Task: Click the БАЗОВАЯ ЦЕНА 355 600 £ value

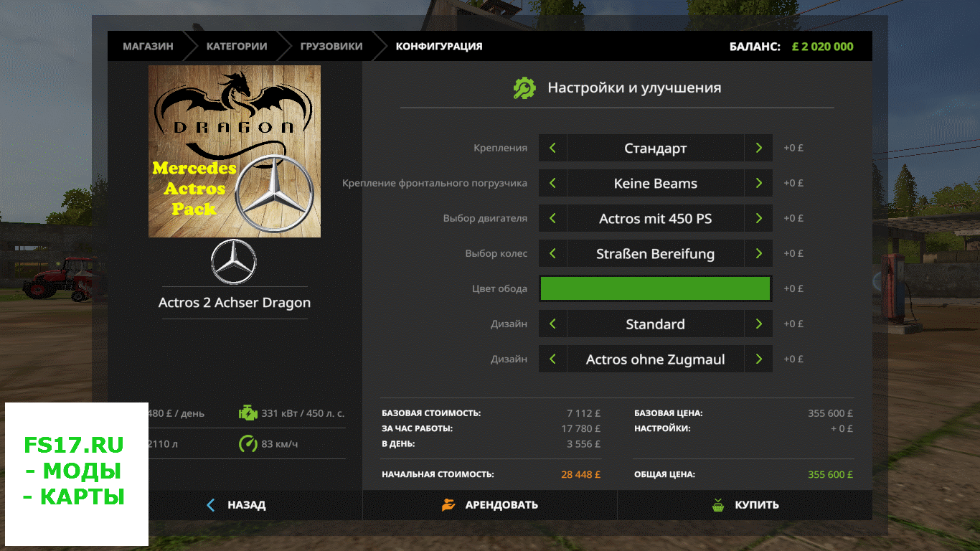Action: (x=830, y=413)
